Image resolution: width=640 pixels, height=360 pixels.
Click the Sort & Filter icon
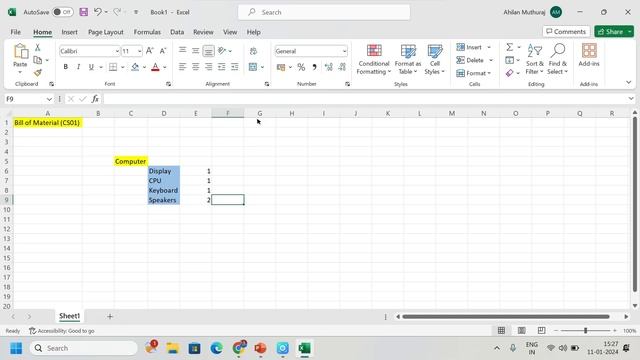534,51
